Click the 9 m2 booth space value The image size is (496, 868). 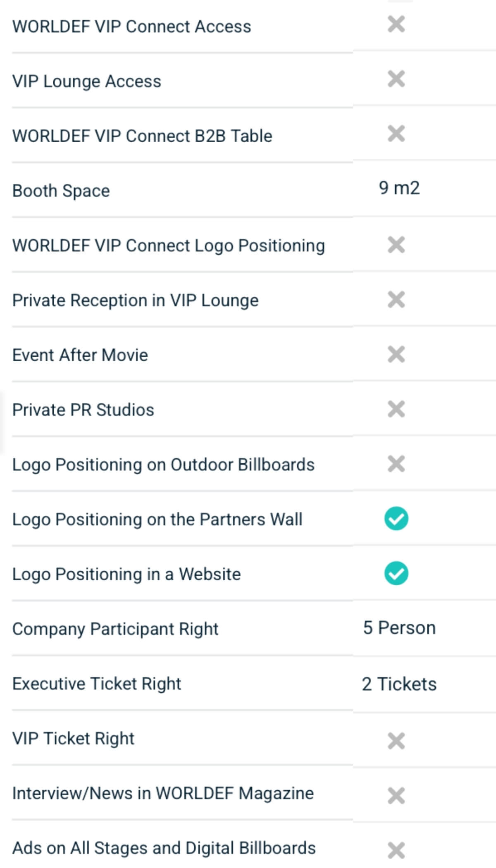point(399,188)
